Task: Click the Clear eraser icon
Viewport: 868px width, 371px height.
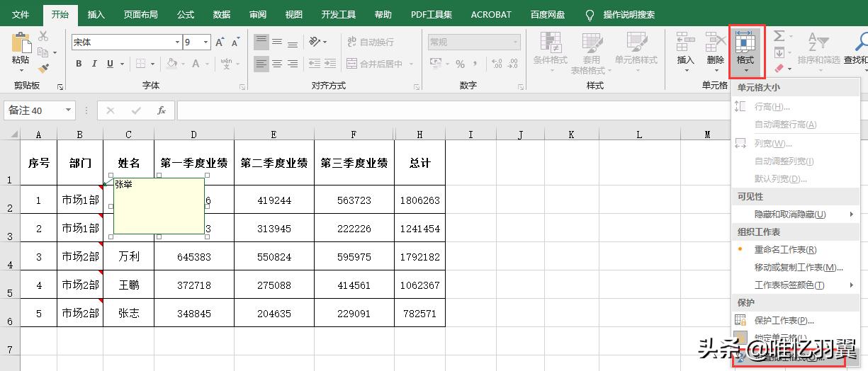Action: click(x=779, y=69)
